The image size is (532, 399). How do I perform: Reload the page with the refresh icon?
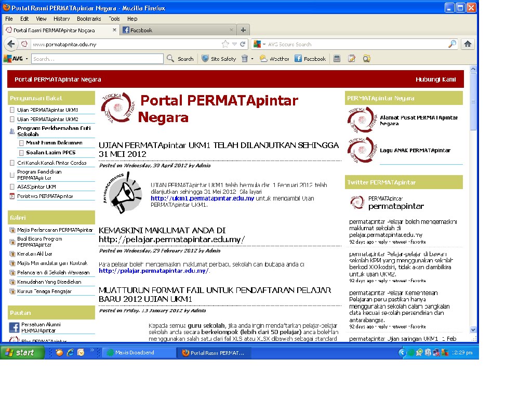tap(243, 44)
